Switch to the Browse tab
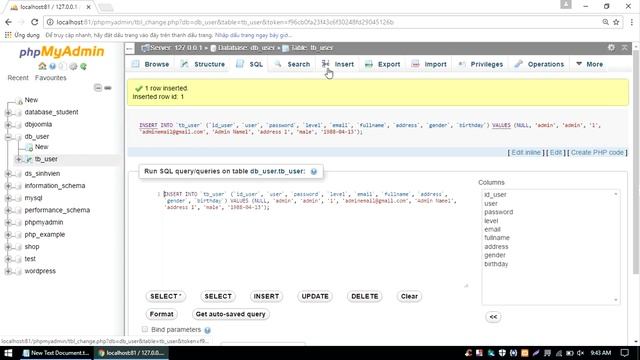 151,64
